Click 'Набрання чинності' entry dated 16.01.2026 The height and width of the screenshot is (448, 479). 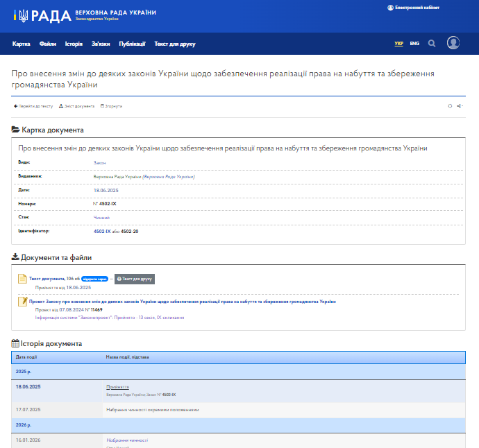coord(127,440)
